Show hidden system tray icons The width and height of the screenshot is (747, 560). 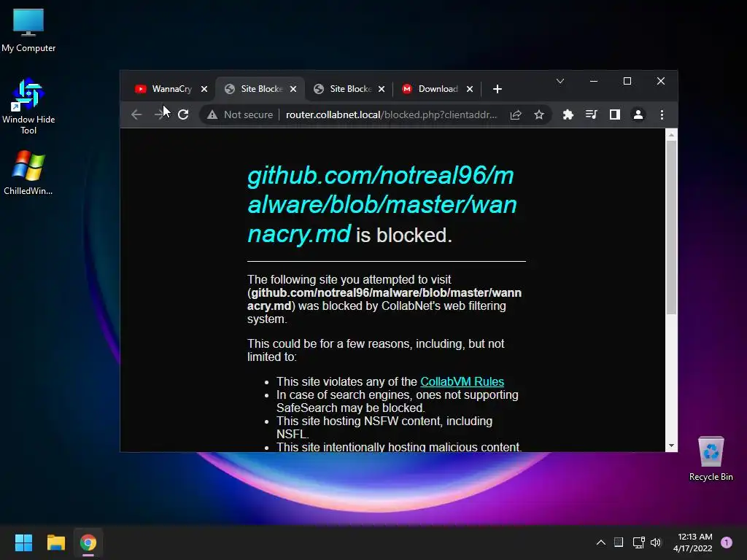[601, 542]
